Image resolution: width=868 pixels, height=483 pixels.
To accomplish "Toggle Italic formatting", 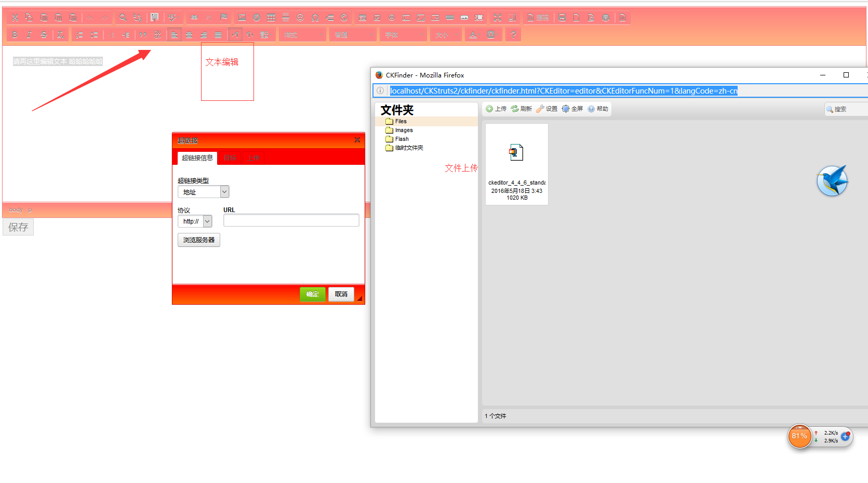I will 30,35.
